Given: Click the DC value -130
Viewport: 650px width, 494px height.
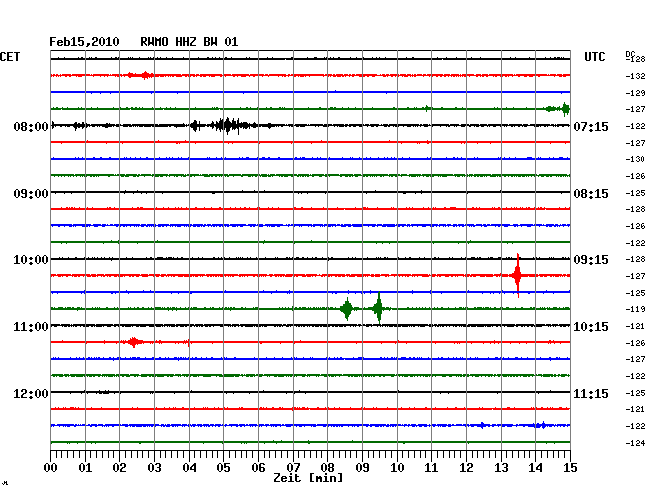Looking at the screenshot, I should (635, 159).
